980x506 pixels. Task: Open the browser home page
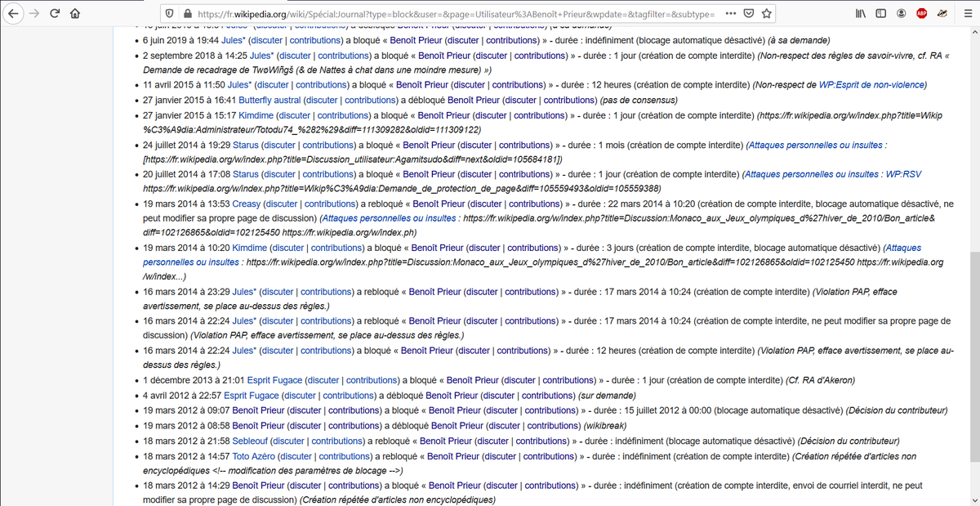pos(75,14)
